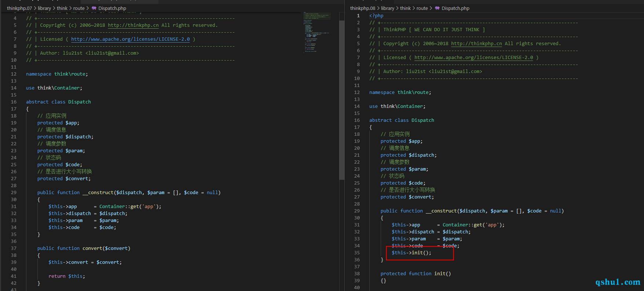Image resolution: width=644 pixels, height=291 pixels.
Task: Click 'use think\Container;' in thinkphp.07 editor
Action: [54, 88]
